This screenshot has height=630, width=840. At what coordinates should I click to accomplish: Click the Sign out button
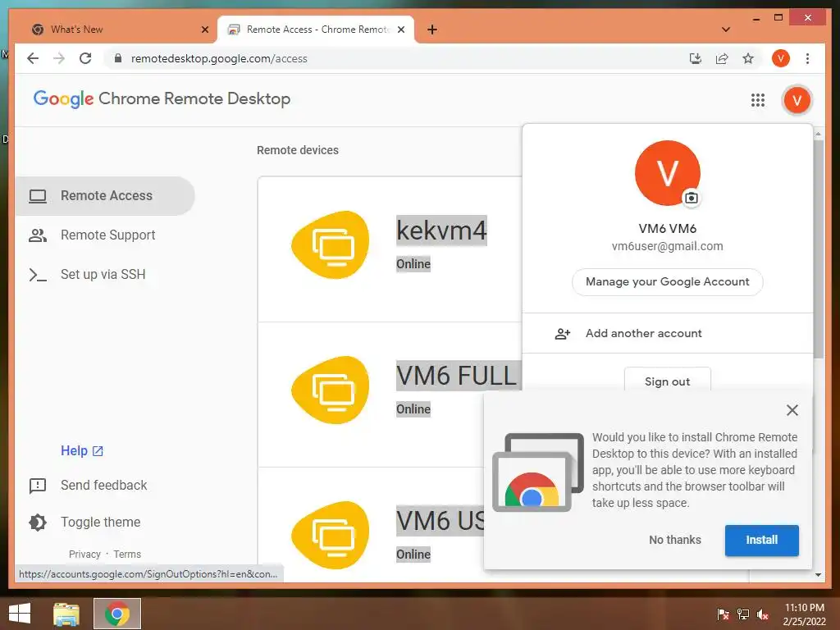tap(668, 381)
